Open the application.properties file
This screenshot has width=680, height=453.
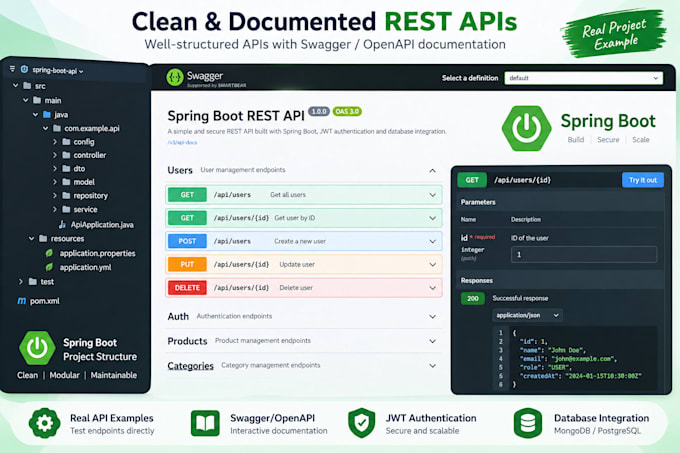coord(98,253)
